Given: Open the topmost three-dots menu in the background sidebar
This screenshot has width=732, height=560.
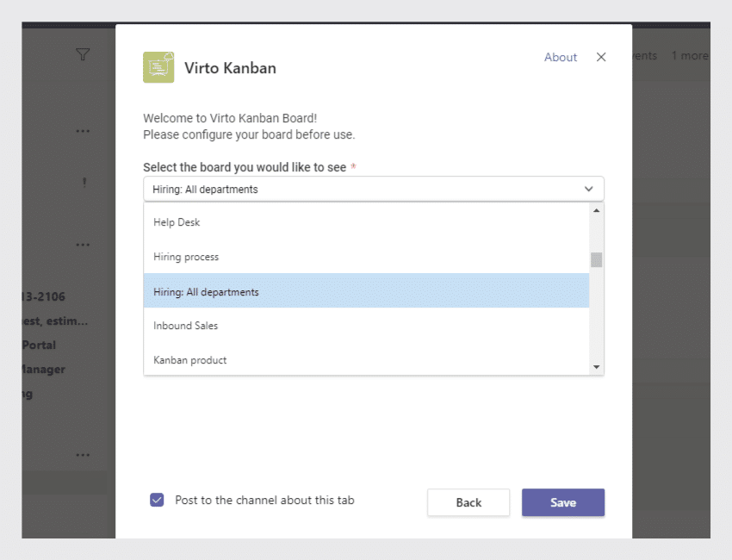Looking at the screenshot, I should pos(83,131).
